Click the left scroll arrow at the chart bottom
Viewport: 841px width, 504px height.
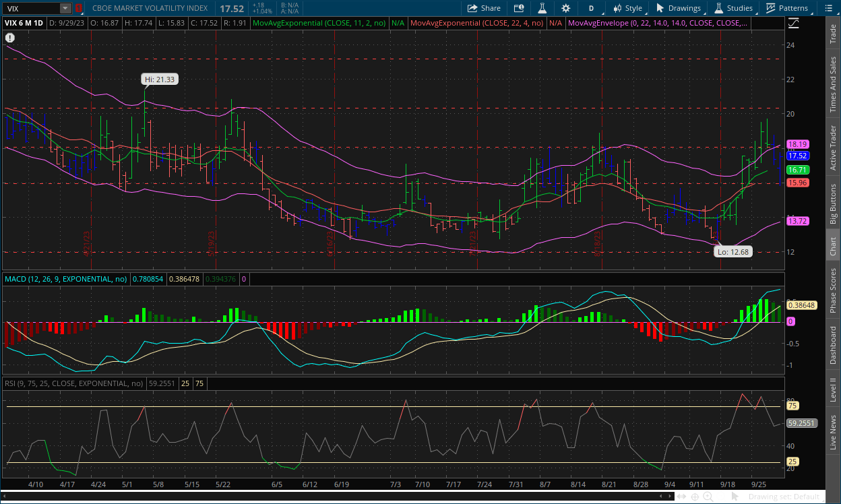[5, 497]
